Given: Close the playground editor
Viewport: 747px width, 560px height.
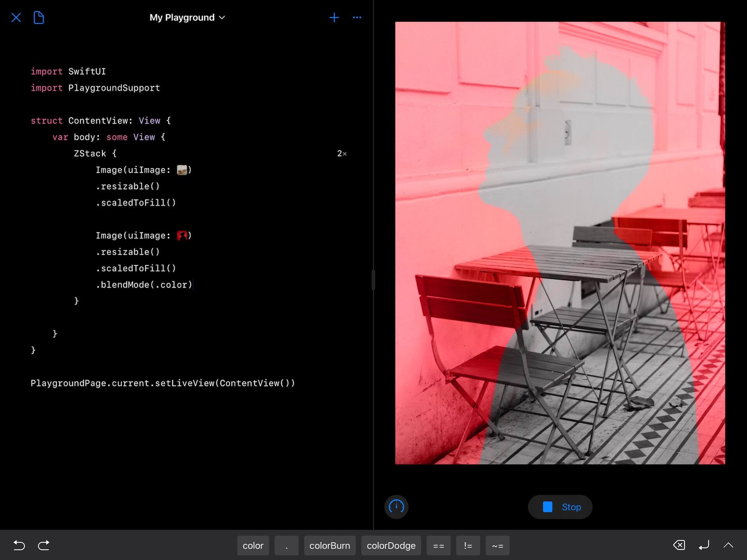Looking at the screenshot, I should coord(16,18).
